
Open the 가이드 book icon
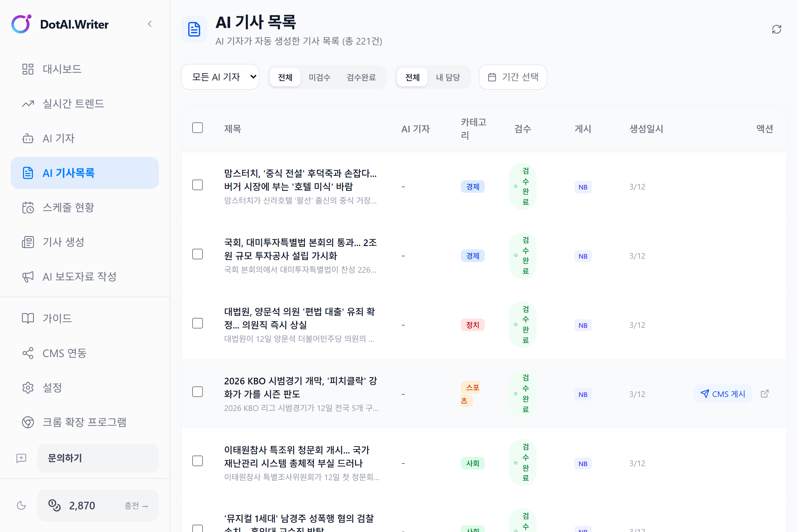[x=28, y=318]
